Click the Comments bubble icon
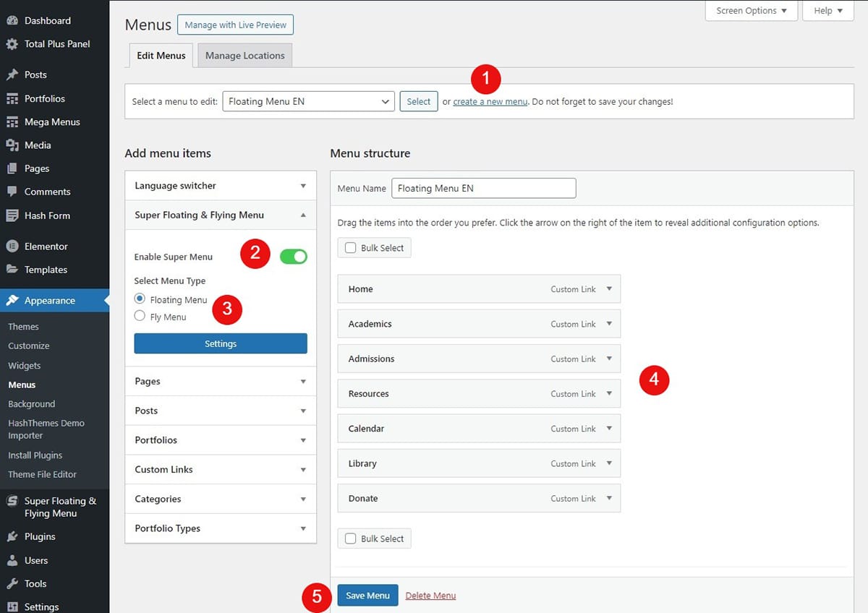This screenshot has height=613, width=868. 12,192
